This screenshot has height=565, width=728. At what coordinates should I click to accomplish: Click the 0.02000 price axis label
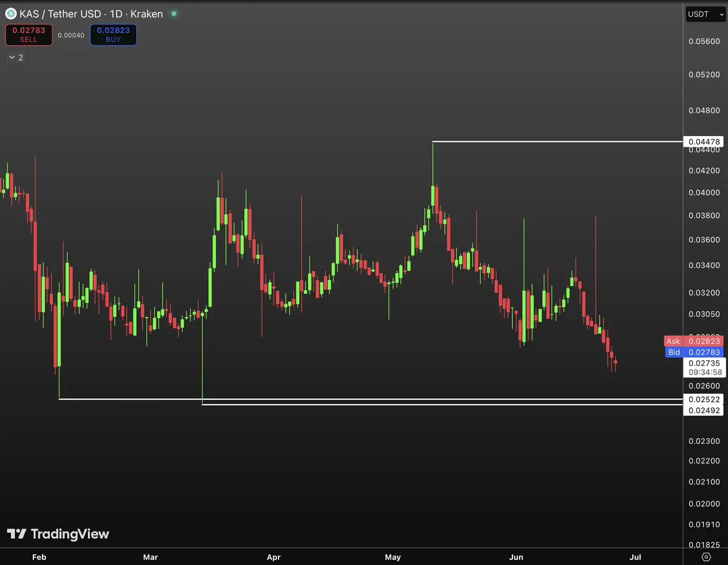pyautogui.click(x=704, y=504)
